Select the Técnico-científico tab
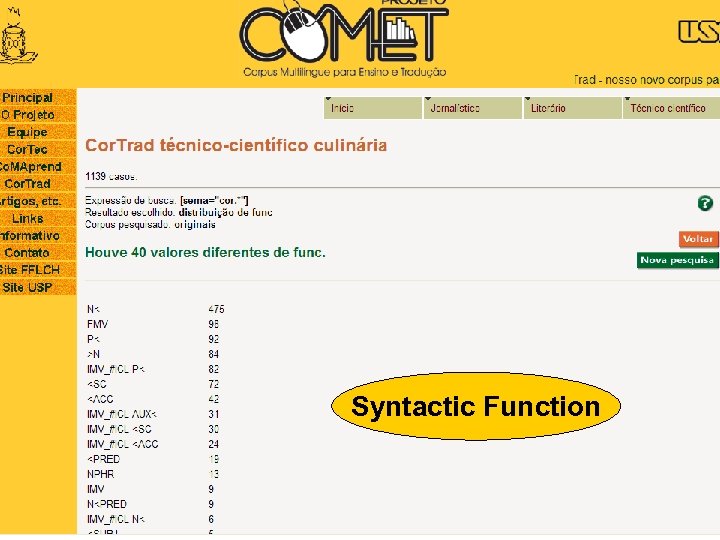Viewport: 720px width, 540px height. click(x=671, y=108)
